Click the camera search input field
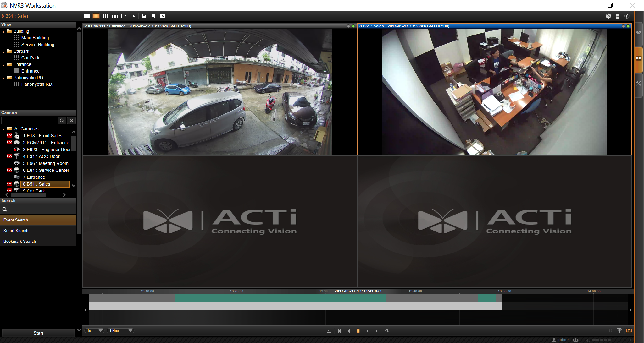 [29, 121]
